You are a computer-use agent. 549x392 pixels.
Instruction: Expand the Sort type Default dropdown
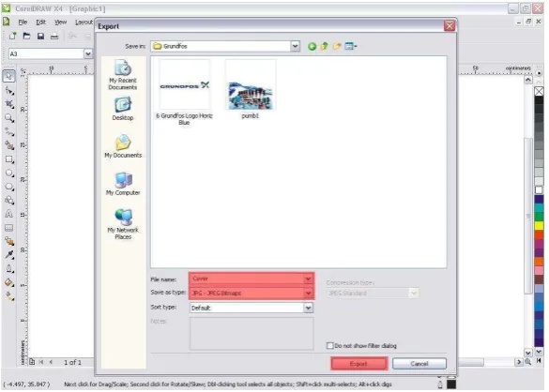(308, 308)
